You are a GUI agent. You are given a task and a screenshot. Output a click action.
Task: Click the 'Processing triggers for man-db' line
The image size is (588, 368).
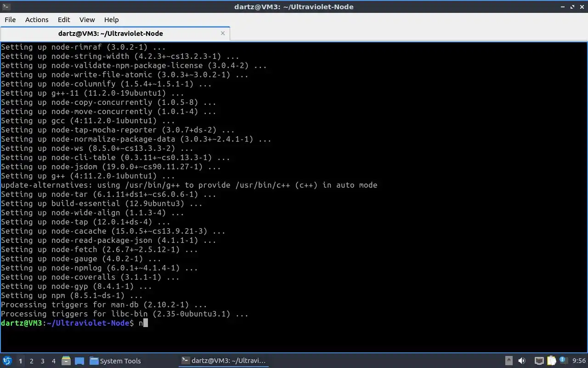coord(104,305)
